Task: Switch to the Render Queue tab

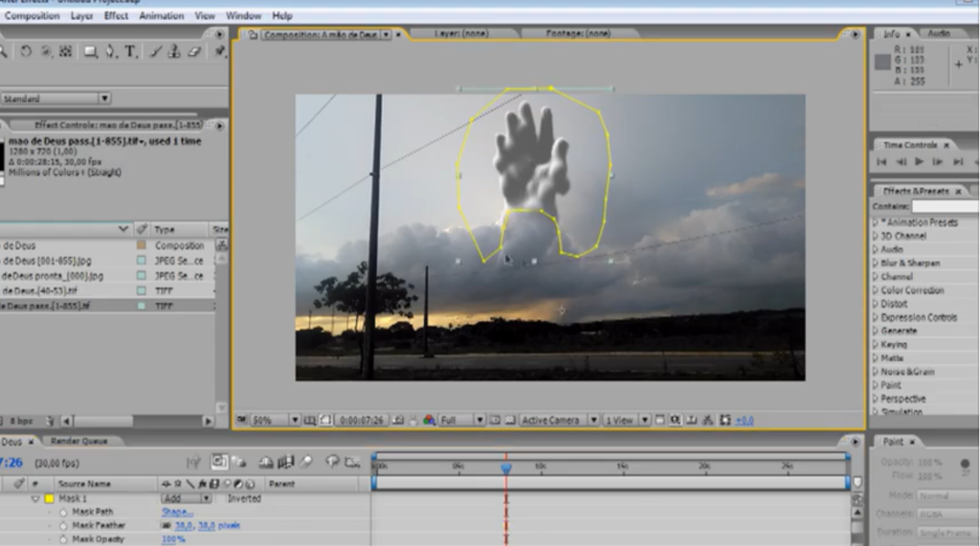Action: point(78,442)
